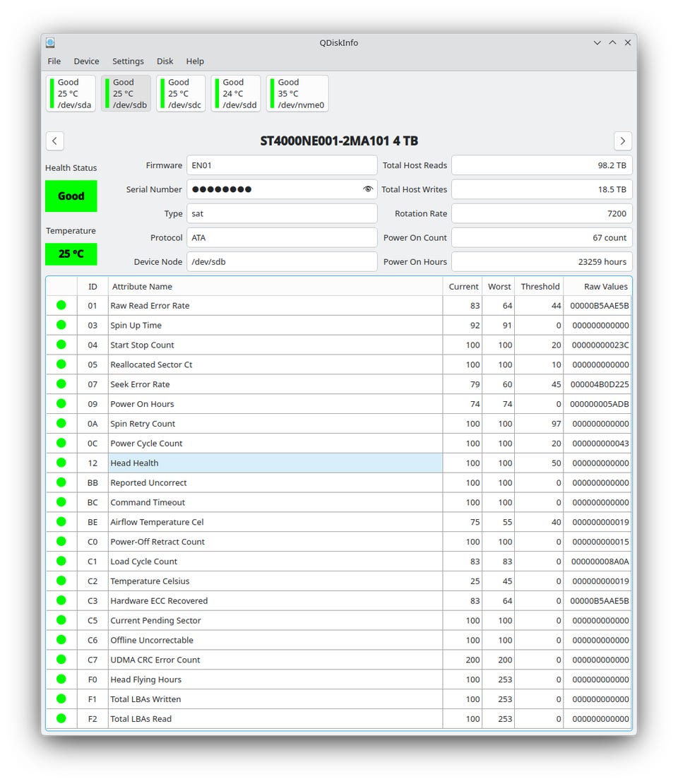Click green status dot for Total LBAs Written
Image resolution: width=678 pixels, height=784 pixels.
pyautogui.click(x=61, y=699)
